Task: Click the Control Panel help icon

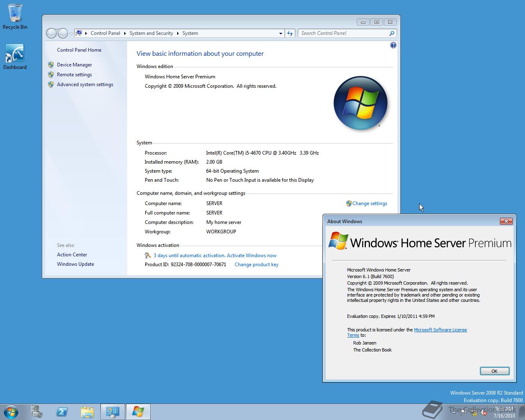Action: (393, 45)
